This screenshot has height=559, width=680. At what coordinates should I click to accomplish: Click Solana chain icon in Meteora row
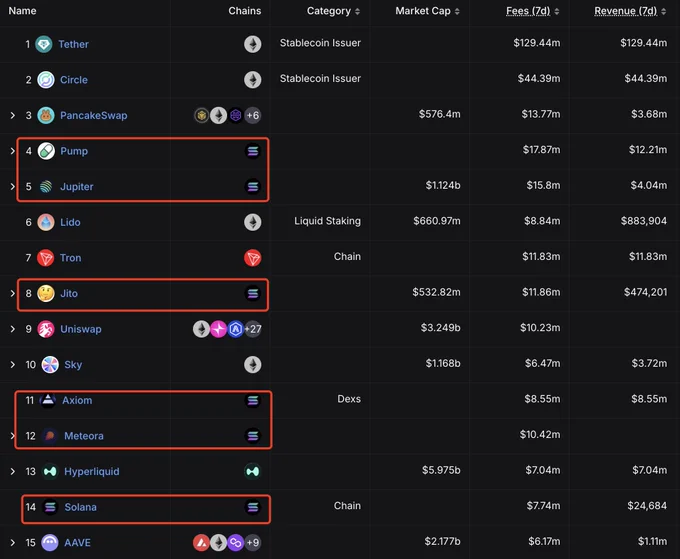(253, 435)
